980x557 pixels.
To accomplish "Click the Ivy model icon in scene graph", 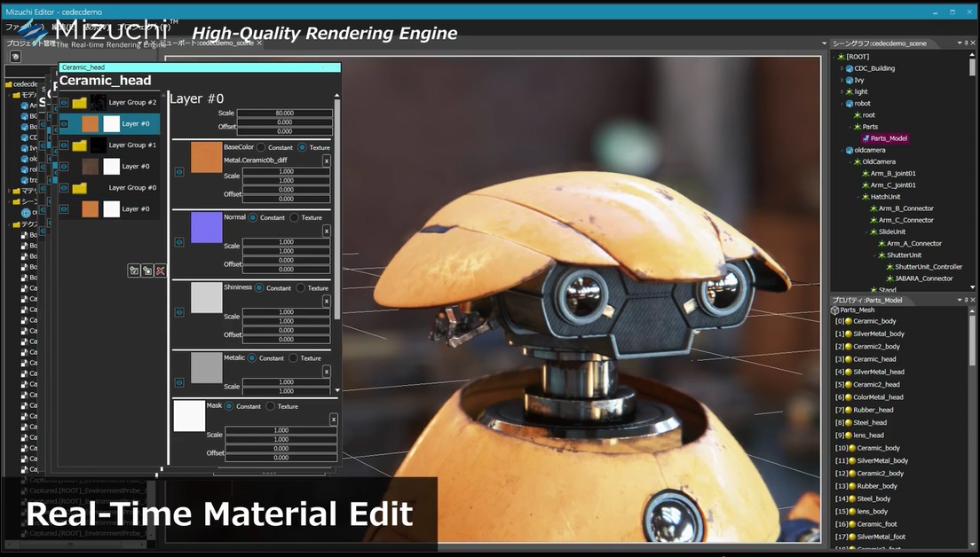I will [x=850, y=80].
